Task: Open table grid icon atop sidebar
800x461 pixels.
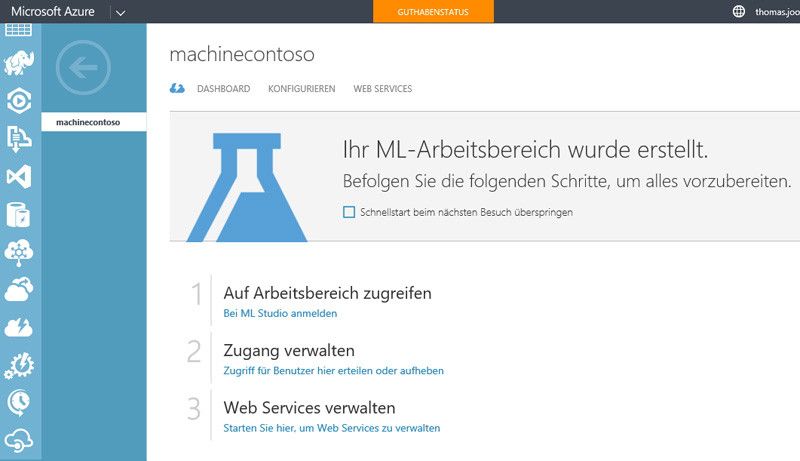Action: 19,30
